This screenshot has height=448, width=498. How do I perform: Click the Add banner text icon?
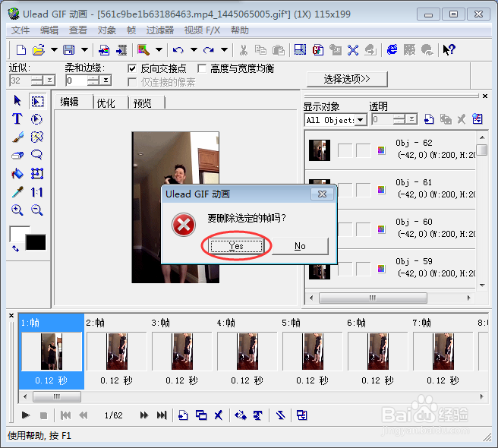tap(257, 415)
